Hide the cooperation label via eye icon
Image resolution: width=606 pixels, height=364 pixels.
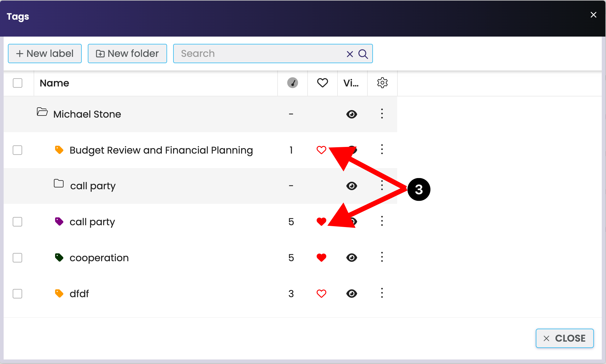[x=351, y=258]
